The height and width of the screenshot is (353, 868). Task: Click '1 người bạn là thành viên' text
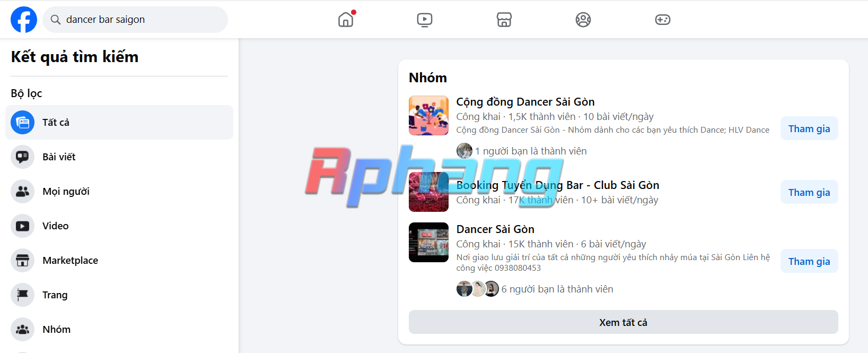pos(531,151)
